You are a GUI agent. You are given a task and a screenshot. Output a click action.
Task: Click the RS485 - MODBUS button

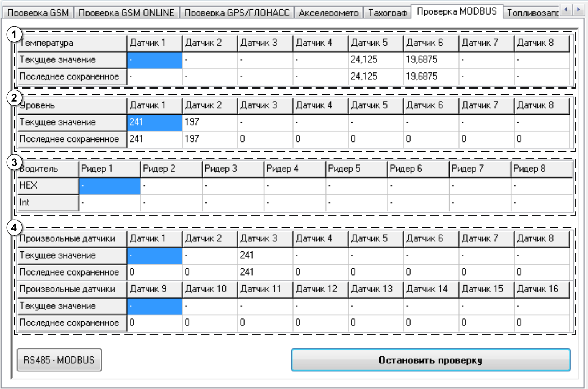point(59,360)
